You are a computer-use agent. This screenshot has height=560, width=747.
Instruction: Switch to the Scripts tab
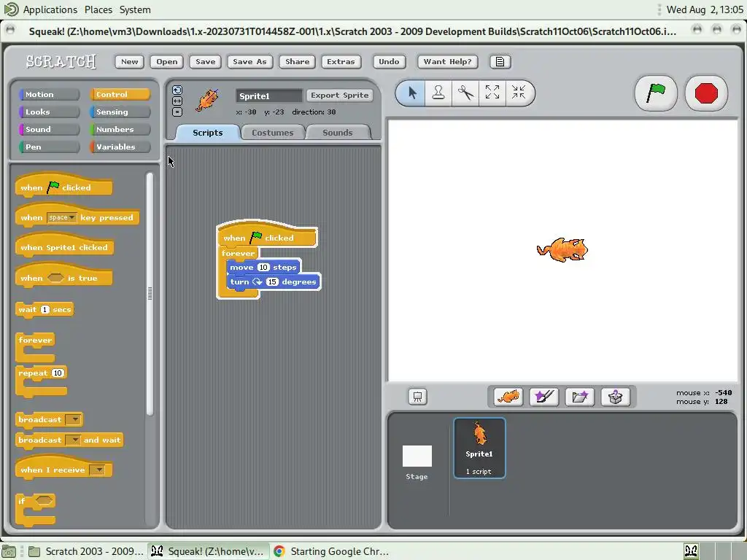pos(207,133)
